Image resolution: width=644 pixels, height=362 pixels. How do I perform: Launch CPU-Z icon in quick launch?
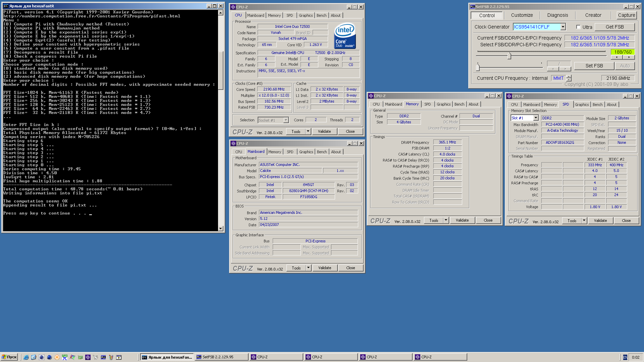(88, 357)
